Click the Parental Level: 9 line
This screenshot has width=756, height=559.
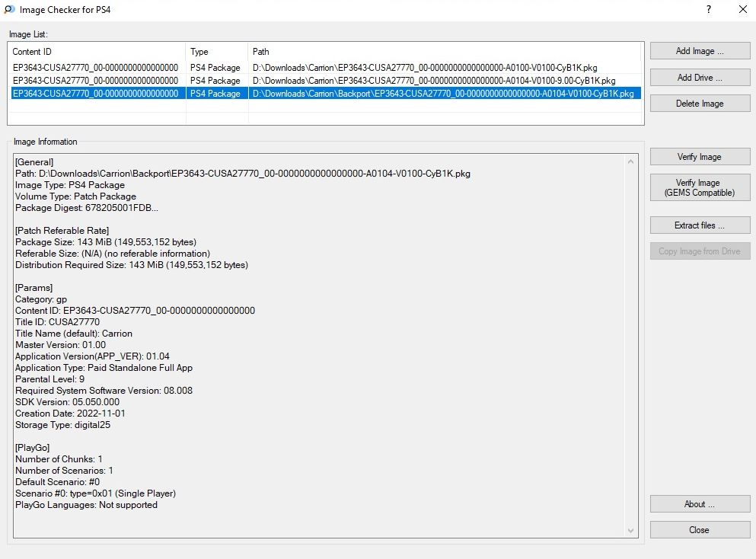coord(49,379)
